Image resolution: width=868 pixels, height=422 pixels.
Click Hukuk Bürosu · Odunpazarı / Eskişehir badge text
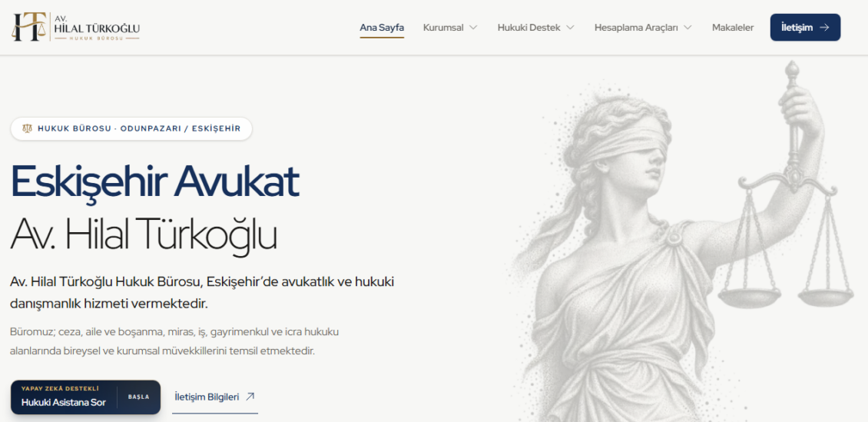click(139, 128)
